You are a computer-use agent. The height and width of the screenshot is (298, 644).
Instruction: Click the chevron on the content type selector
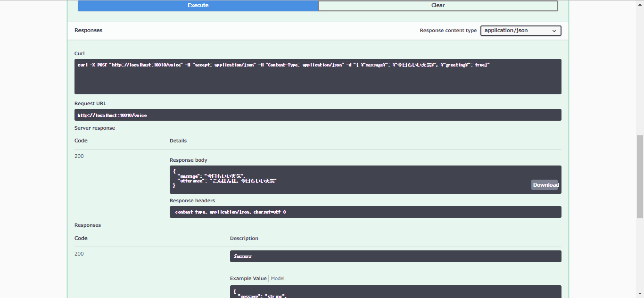[x=554, y=30]
